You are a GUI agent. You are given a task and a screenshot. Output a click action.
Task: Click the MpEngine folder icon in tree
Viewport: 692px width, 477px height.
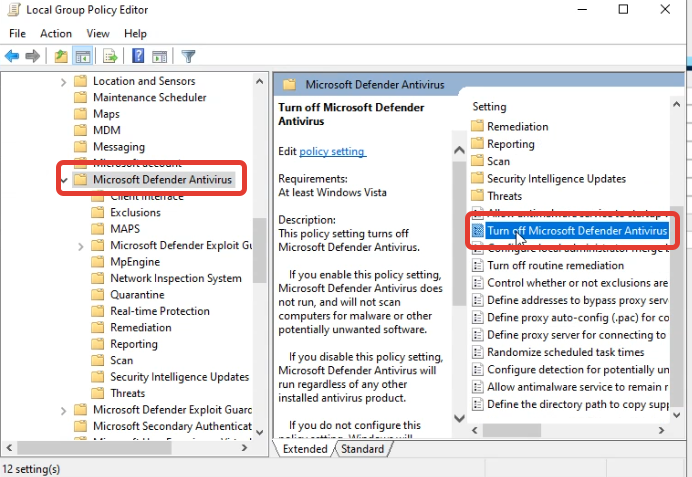[x=98, y=262]
